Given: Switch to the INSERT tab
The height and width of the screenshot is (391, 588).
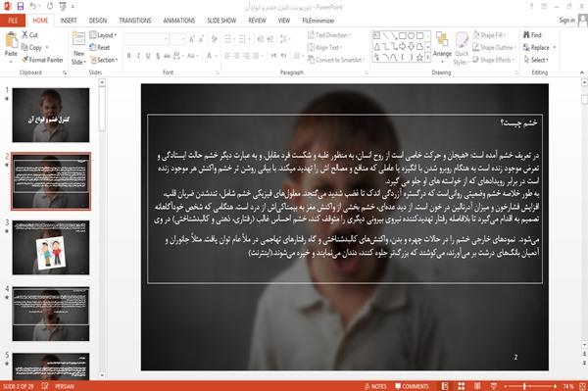Looking at the screenshot, I should tap(69, 21).
